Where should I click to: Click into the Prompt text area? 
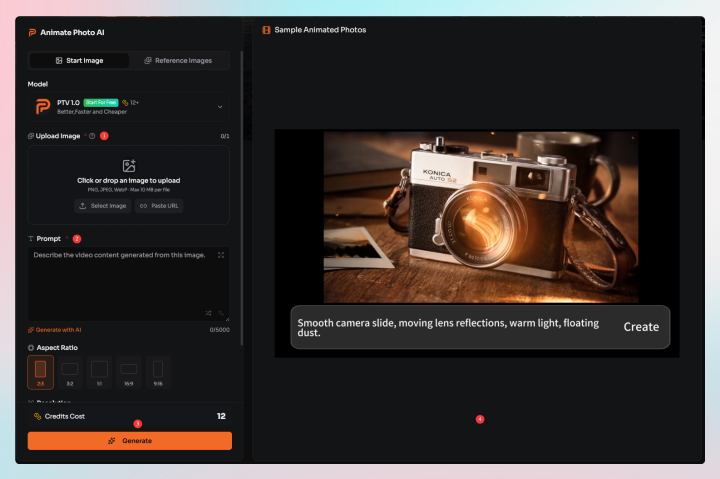point(129,284)
